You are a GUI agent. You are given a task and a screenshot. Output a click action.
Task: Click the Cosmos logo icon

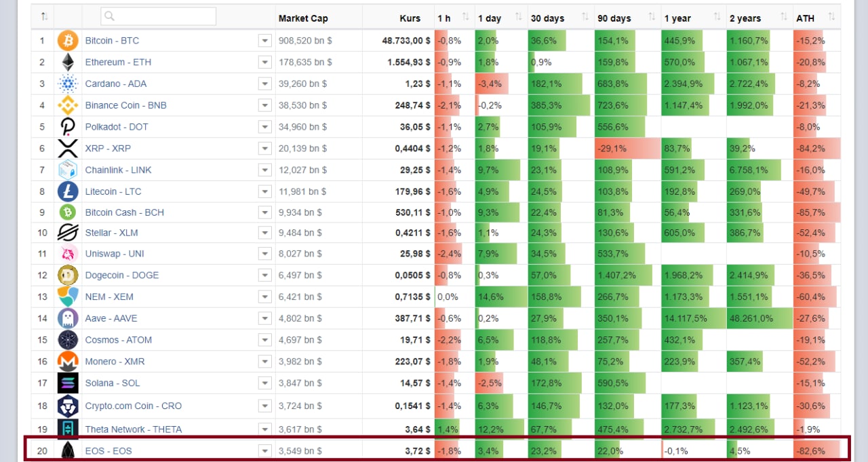(68, 340)
